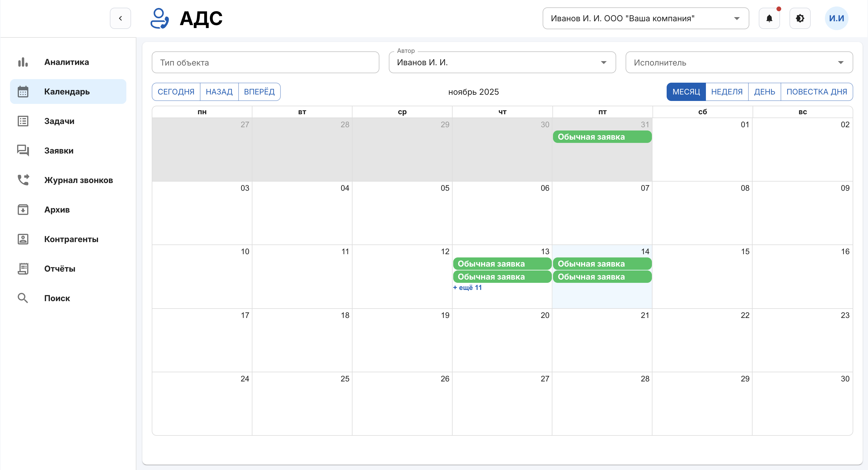The width and height of the screenshot is (868, 470).
Task: Open Обычная заявка event on October 31
Action: tap(602, 137)
